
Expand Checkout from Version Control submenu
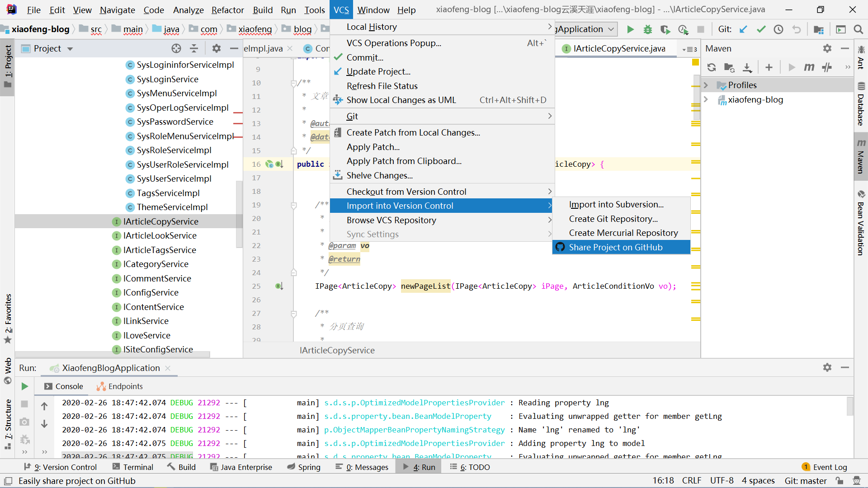(442, 192)
